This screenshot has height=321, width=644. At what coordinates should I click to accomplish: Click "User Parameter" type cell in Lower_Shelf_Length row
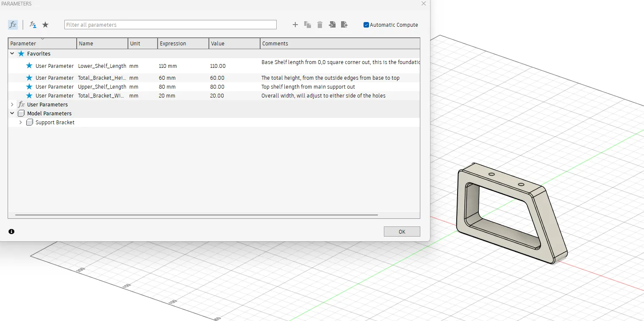[55, 66]
